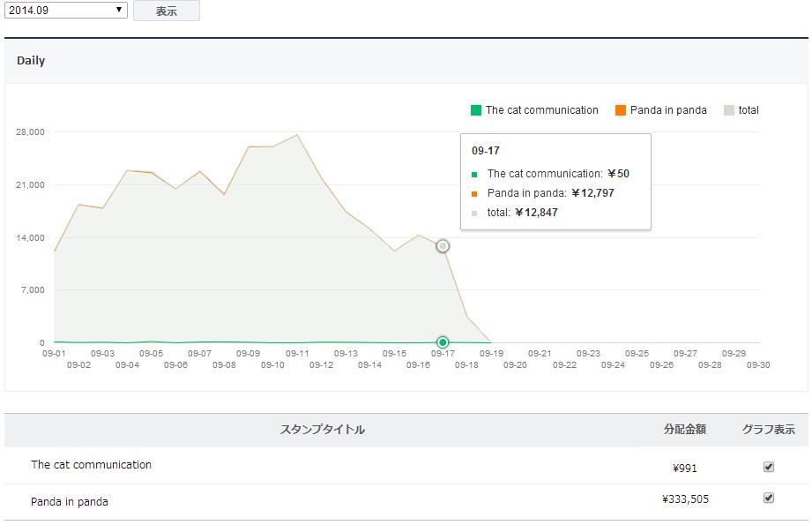Click the 09-11 x-axis date label

tap(298, 353)
